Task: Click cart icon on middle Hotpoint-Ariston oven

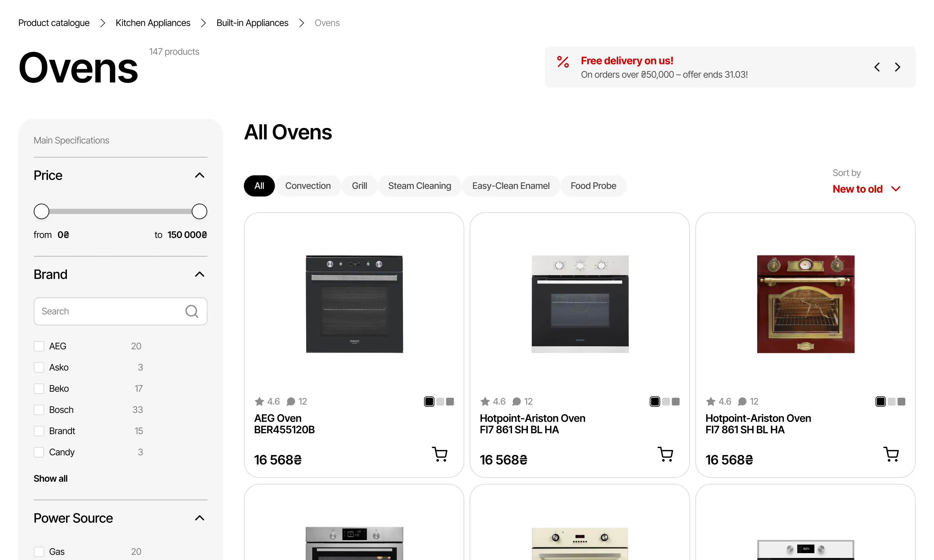Action: (666, 454)
